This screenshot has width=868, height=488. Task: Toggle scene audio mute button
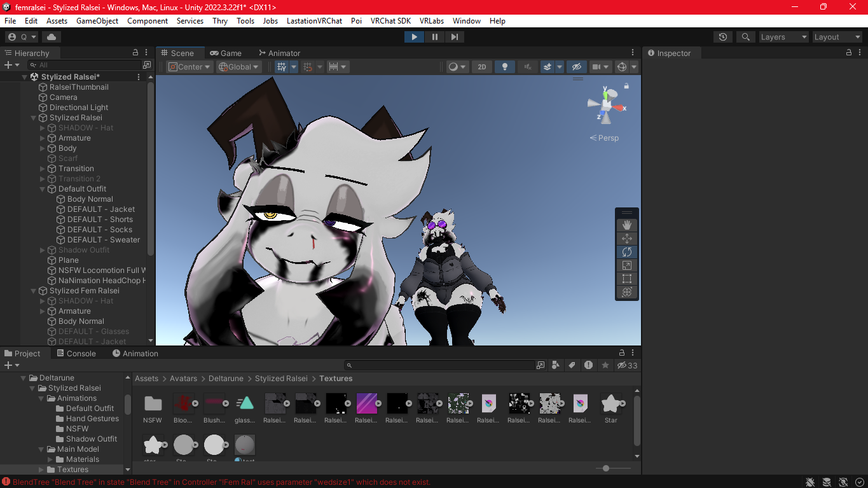point(527,67)
